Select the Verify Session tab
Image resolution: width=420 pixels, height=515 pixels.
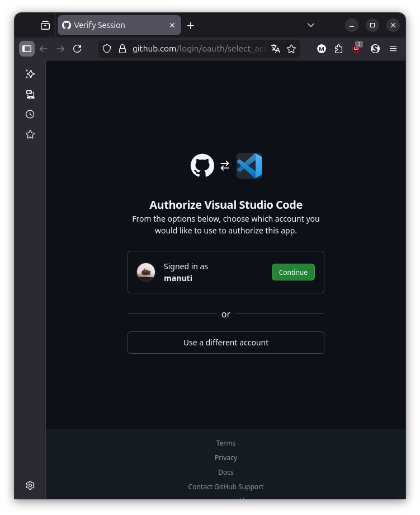point(119,25)
